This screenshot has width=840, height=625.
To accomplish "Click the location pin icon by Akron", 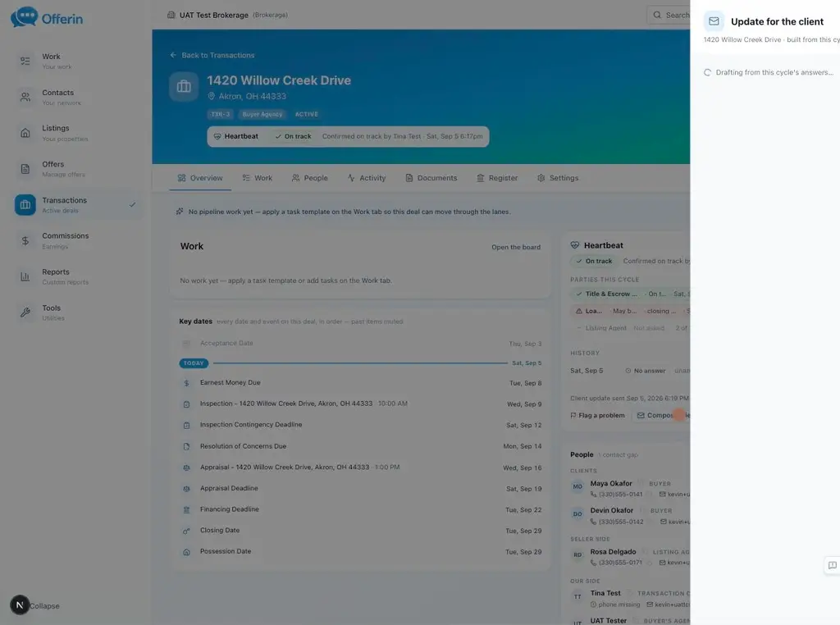I will pos(211,96).
